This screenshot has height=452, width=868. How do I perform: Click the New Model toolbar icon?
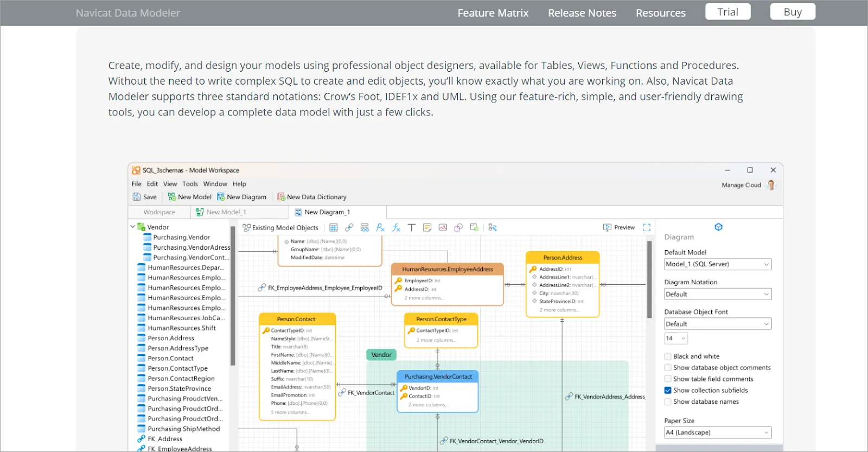(x=172, y=197)
